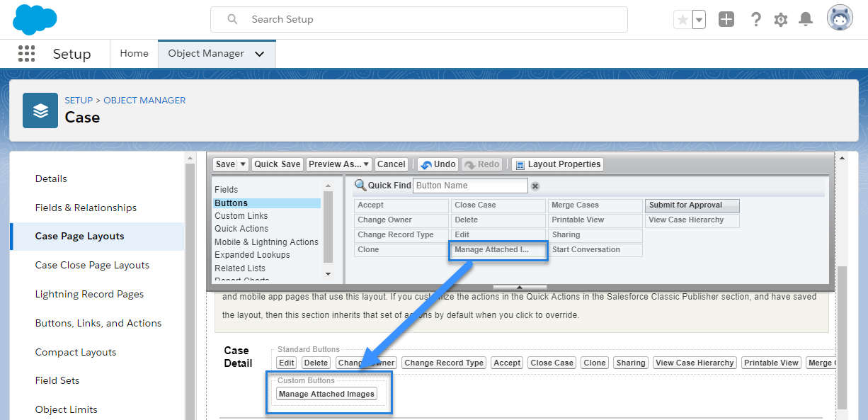
Task: Click the Salesforce cloud logo
Action: tap(33, 20)
